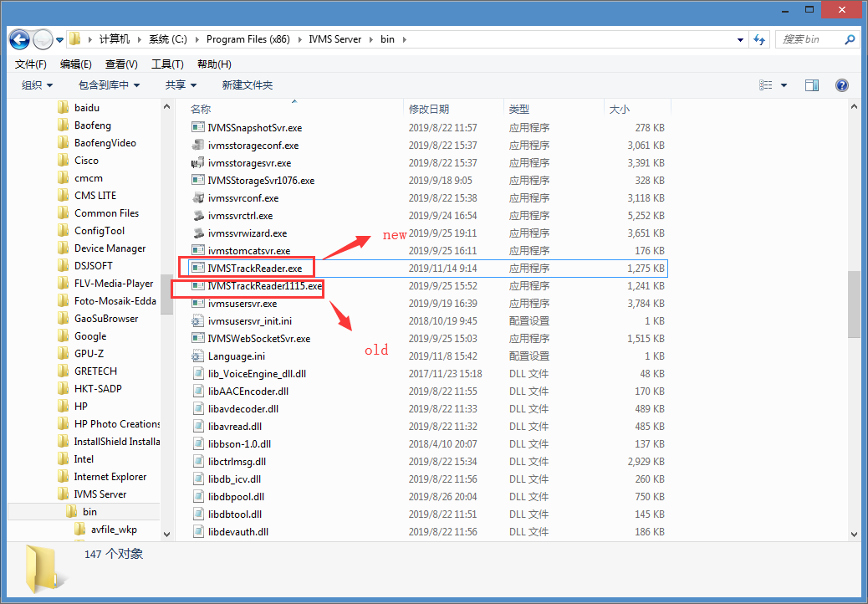Open the 包含到库中 dropdown
The height and width of the screenshot is (604, 868).
(x=109, y=85)
